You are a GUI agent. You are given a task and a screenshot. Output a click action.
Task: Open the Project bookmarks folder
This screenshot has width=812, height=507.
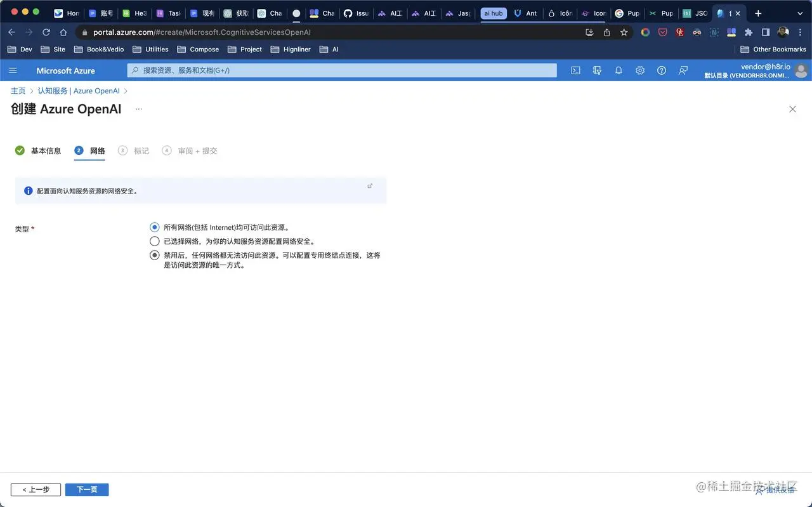point(245,49)
